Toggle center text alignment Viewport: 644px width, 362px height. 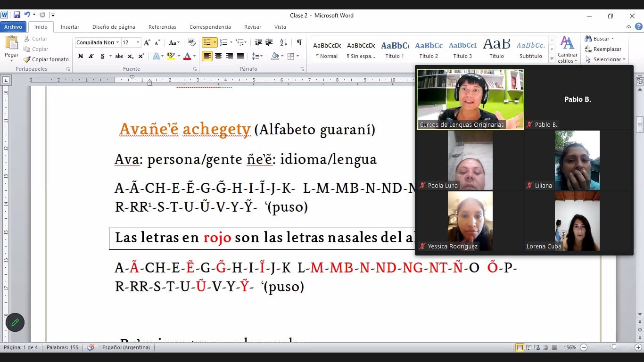tap(218, 56)
